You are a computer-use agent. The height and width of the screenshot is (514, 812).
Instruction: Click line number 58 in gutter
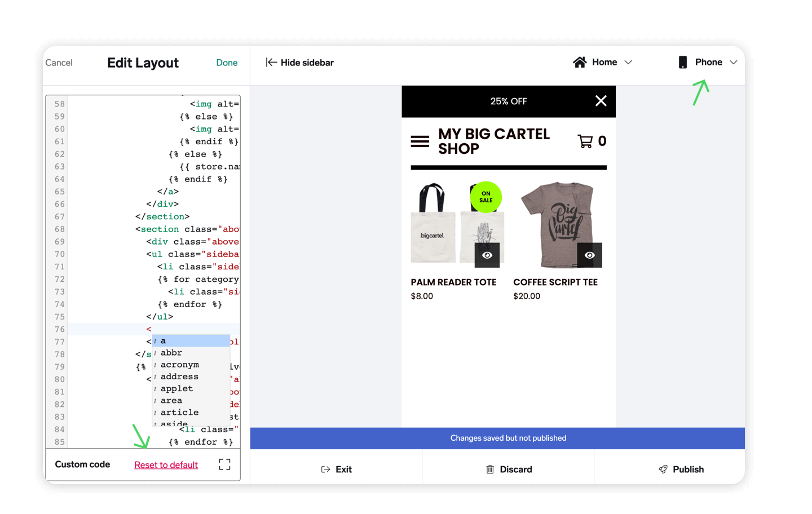coord(60,104)
